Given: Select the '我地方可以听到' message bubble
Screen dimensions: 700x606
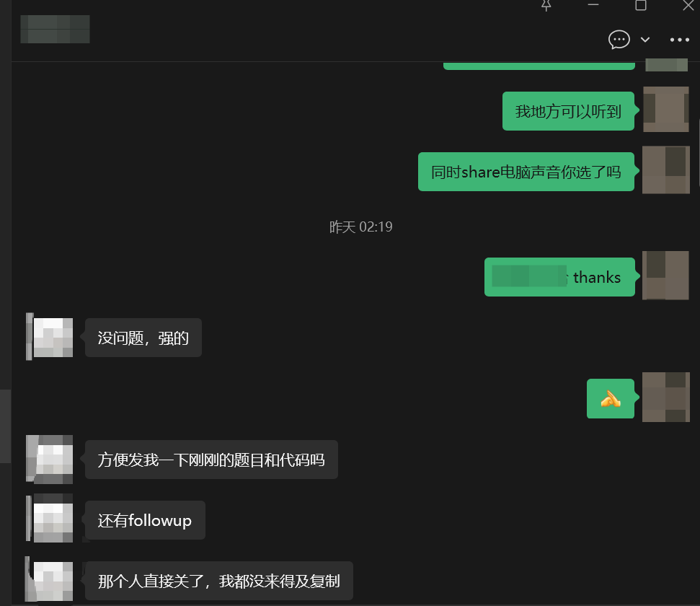Looking at the screenshot, I should click(x=568, y=111).
